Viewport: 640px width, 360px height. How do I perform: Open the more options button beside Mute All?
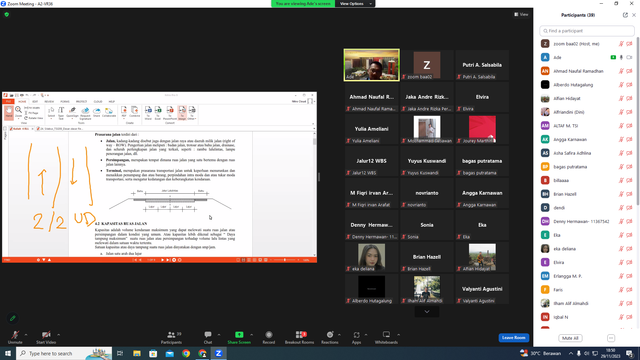[x=611, y=338]
